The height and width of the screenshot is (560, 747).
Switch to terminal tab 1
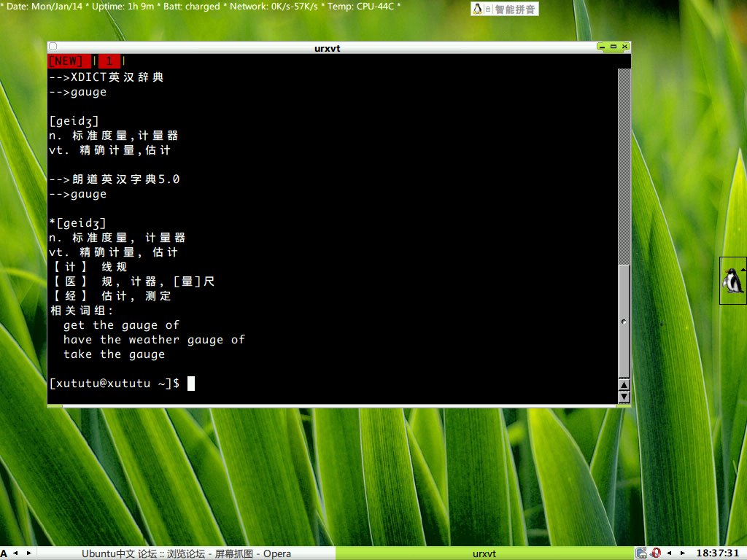pyautogui.click(x=109, y=61)
